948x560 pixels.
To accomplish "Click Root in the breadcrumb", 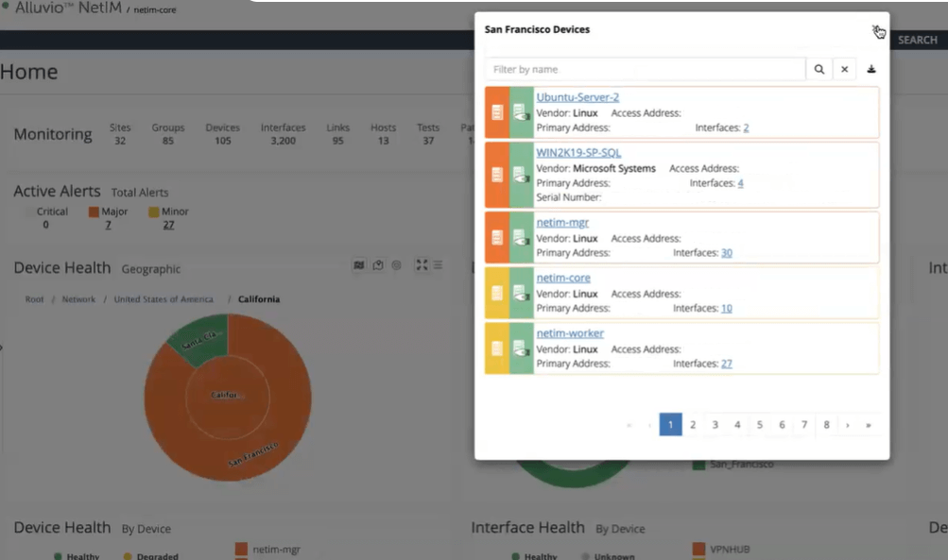I will (34, 299).
